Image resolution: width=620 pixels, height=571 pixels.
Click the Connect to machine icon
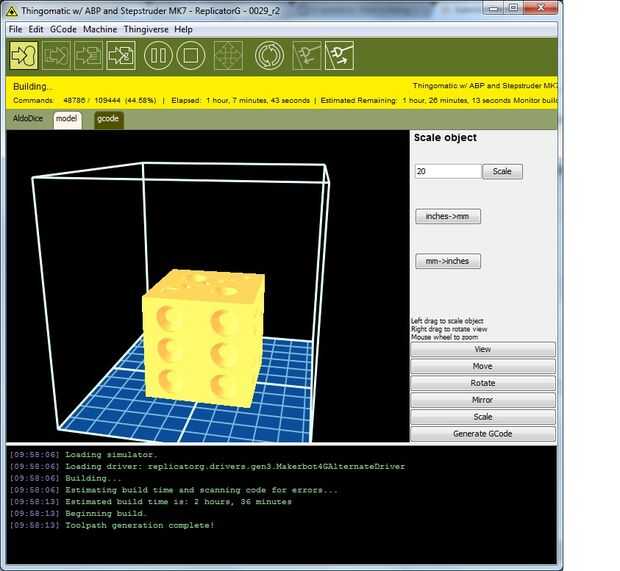pyautogui.click(x=307, y=55)
